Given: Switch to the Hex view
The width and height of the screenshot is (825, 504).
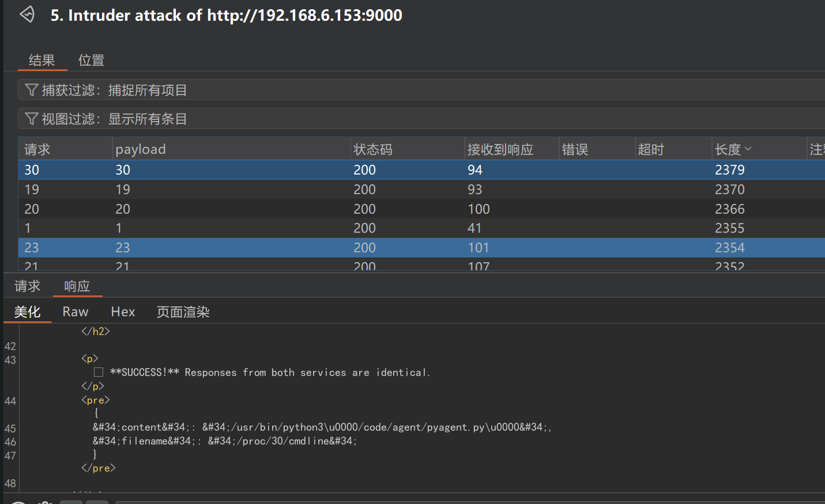Looking at the screenshot, I should click(x=123, y=312).
